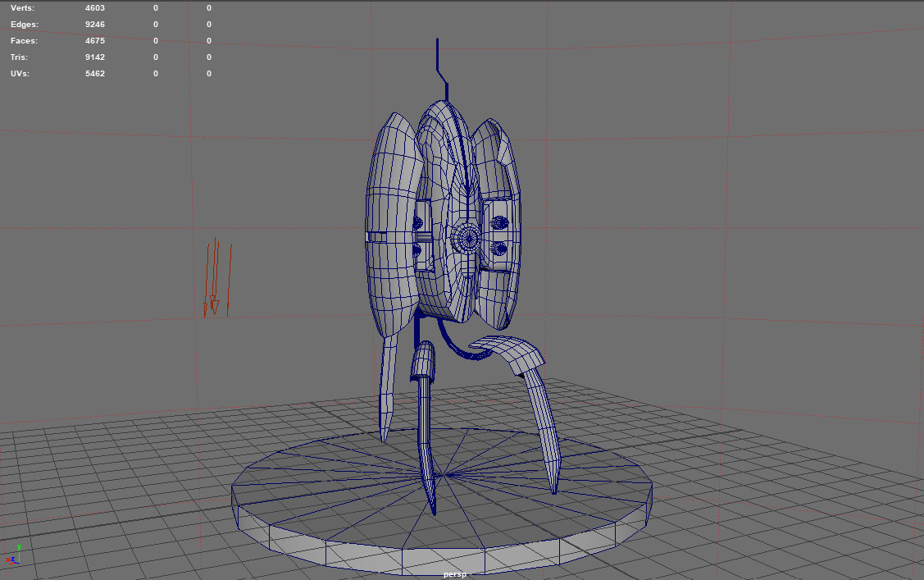Click the triangle count value 9142
This screenshot has height=580, width=924.
[x=95, y=57]
